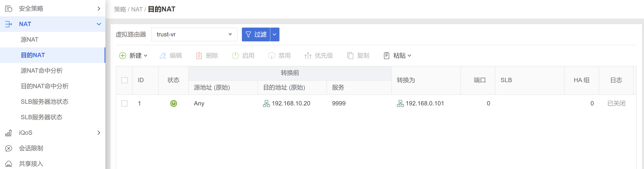Click the NAT arrow icon in sidebar
The height and width of the screenshot is (169, 644).
pyautogui.click(x=8, y=24)
